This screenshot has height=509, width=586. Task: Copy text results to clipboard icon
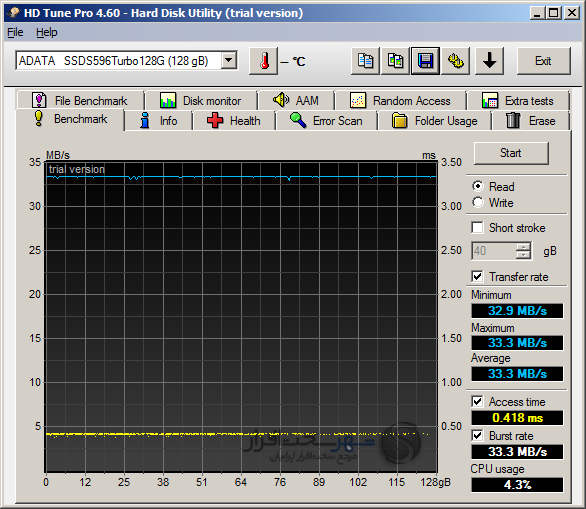[365, 61]
